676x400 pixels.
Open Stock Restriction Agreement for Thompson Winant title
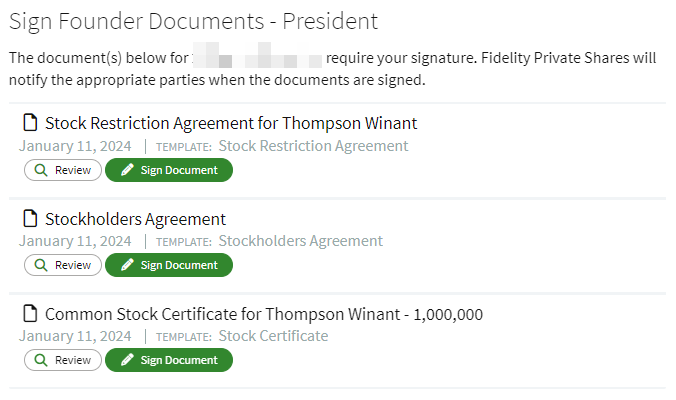(x=231, y=123)
